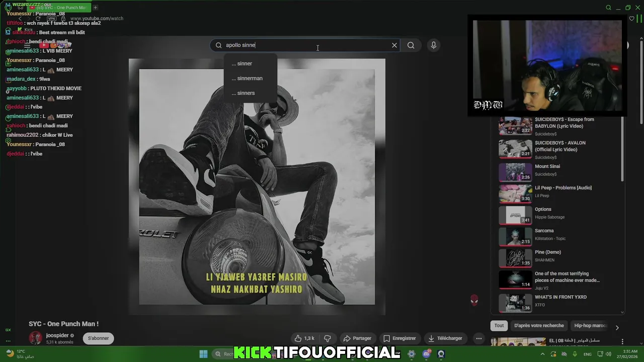
Task: Choose the 'sinner' search suggestion
Action: (x=251, y=63)
